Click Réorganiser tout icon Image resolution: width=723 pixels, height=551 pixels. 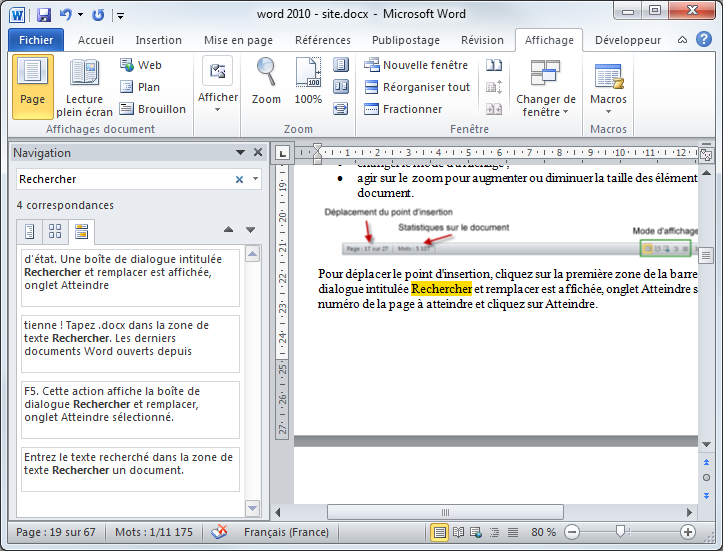(x=416, y=87)
